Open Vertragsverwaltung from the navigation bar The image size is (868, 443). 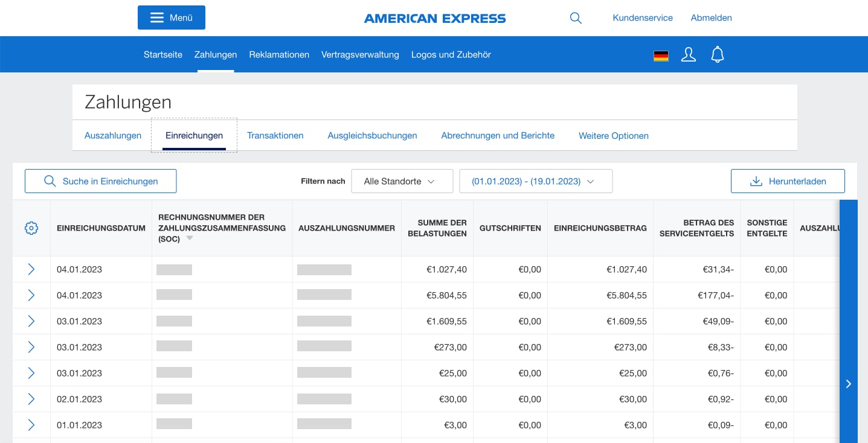pyautogui.click(x=360, y=54)
